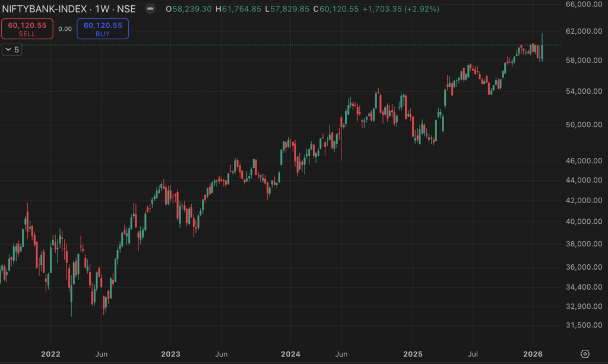Click the Jul label near 2025
Screen dimensions: 608x364
[474, 354]
